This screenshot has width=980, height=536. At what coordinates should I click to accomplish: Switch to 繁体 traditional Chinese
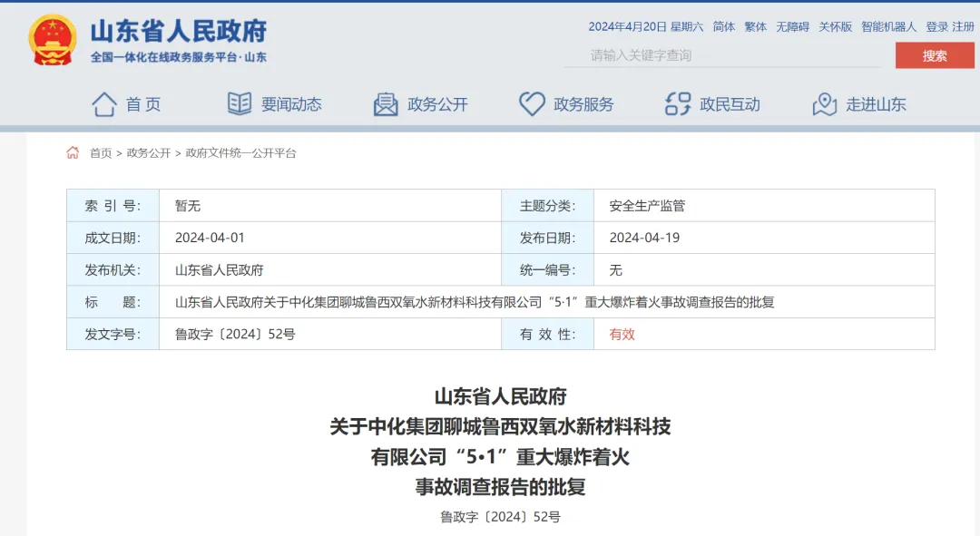pos(755,27)
